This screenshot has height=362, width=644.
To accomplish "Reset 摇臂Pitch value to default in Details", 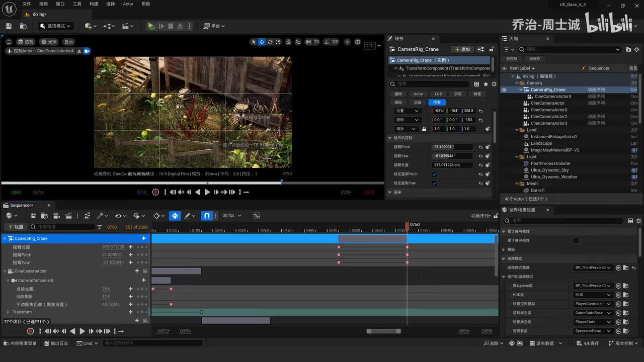I will pyautogui.click(x=480, y=147).
